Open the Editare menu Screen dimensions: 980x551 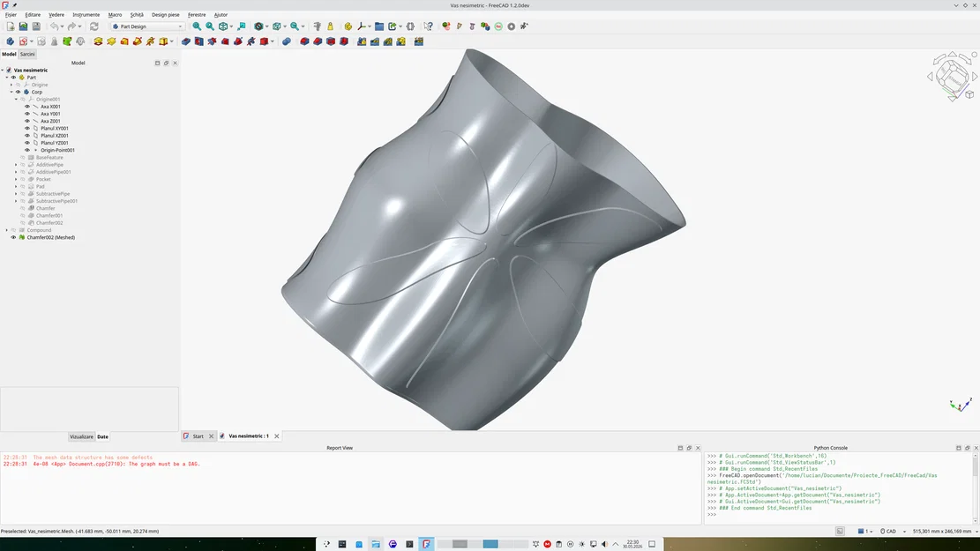(33, 14)
